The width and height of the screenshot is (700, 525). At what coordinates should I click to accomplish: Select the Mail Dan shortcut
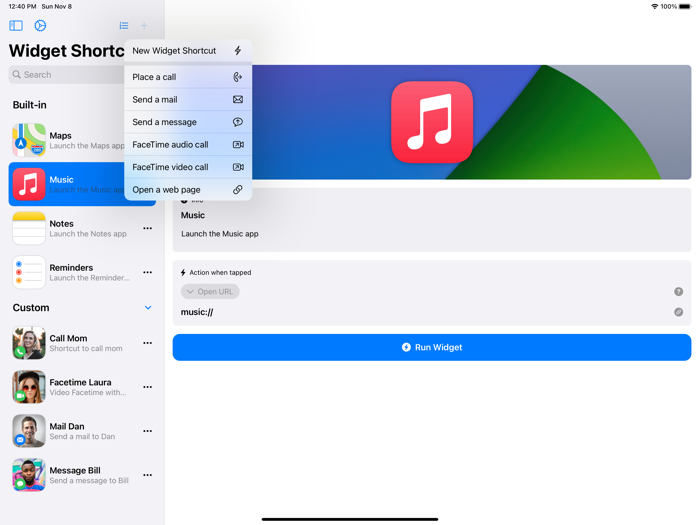(x=82, y=431)
